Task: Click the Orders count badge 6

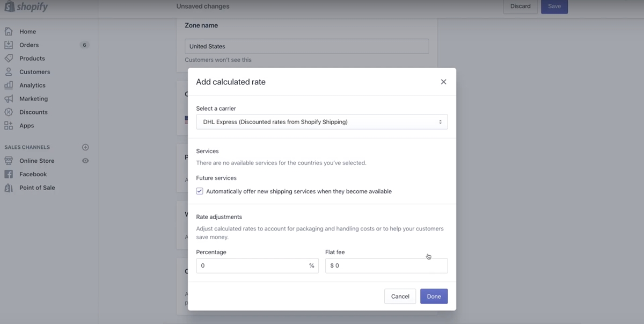Action: (84, 45)
